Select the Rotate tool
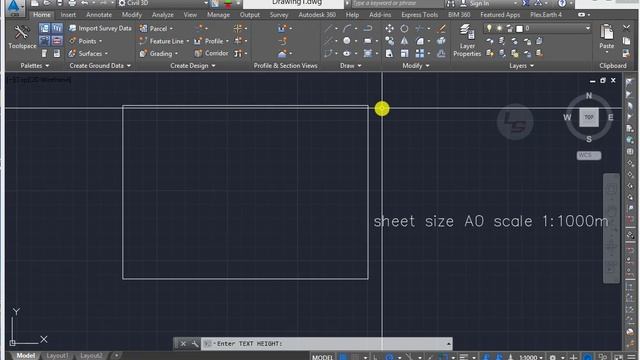This screenshot has height=360, width=640. (x=404, y=29)
